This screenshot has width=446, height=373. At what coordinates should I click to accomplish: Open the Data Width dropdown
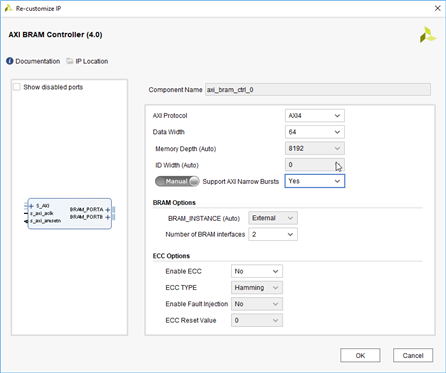[315, 132]
